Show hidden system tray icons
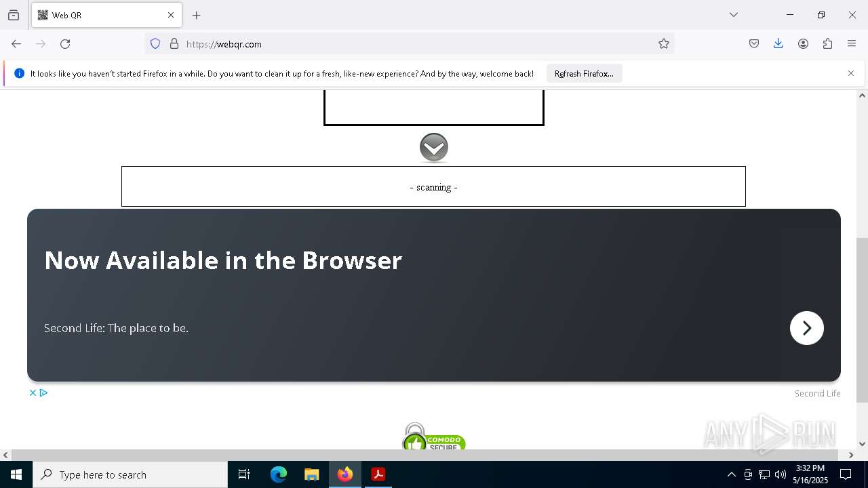The width and height of the screenshot is (868, 488). (x=731, y=474)
